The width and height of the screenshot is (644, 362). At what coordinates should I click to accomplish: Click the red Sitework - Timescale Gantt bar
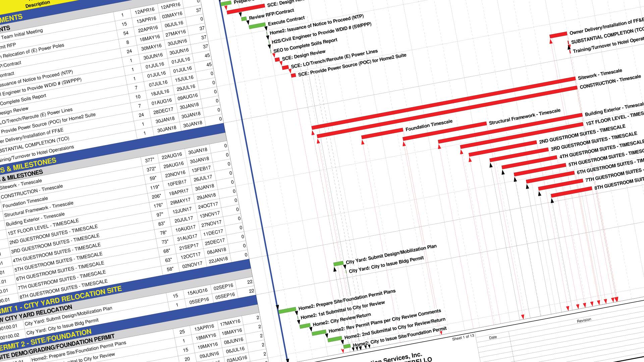point(443,103)
